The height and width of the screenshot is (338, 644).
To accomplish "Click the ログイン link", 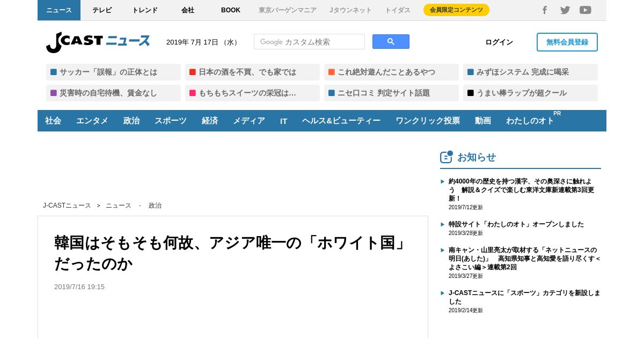I will [x=499, y=42].
